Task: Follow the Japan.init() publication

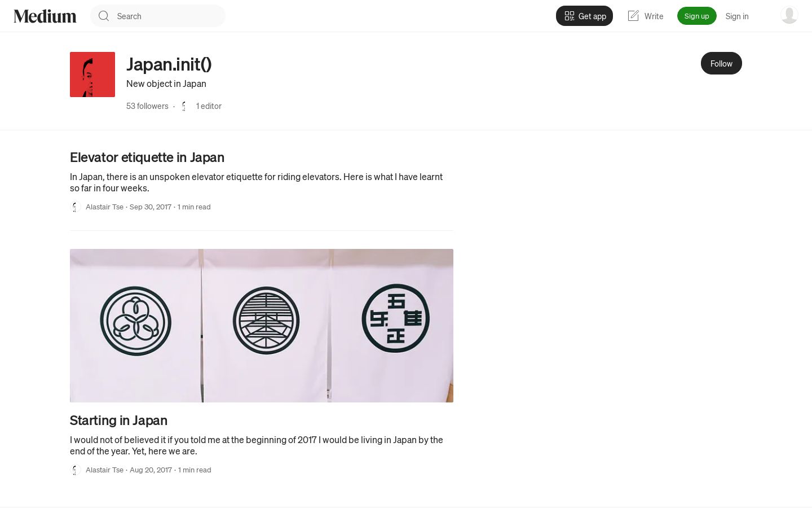Action: point(721,63)
